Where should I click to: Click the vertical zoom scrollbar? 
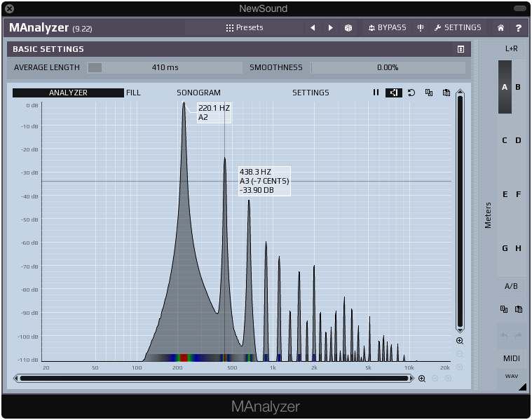click(x=460, y=211)
